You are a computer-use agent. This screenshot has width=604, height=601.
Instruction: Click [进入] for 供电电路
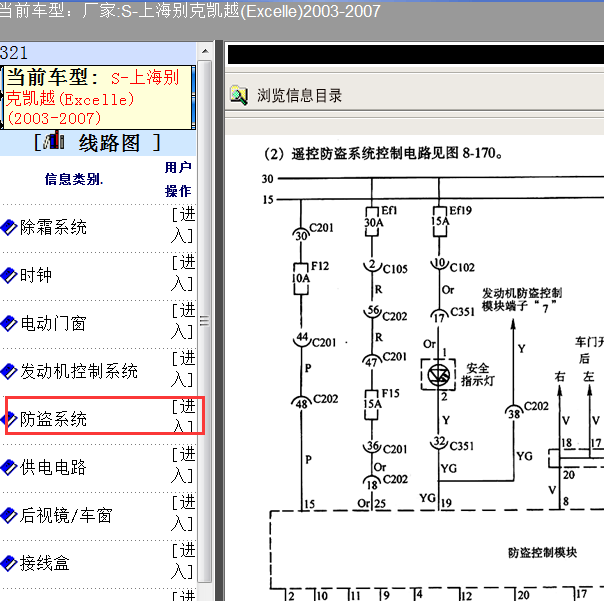coord(183,465)
